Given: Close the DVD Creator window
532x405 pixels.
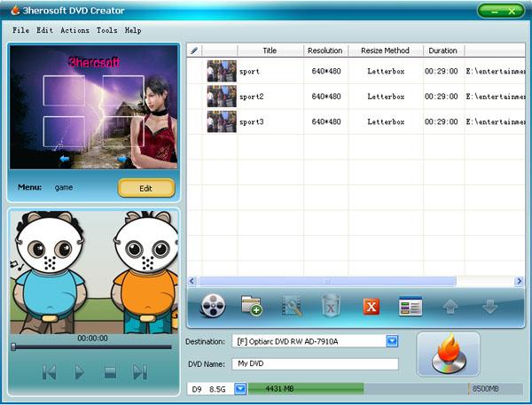Looking at the screenshot, I should pos(512,12).
